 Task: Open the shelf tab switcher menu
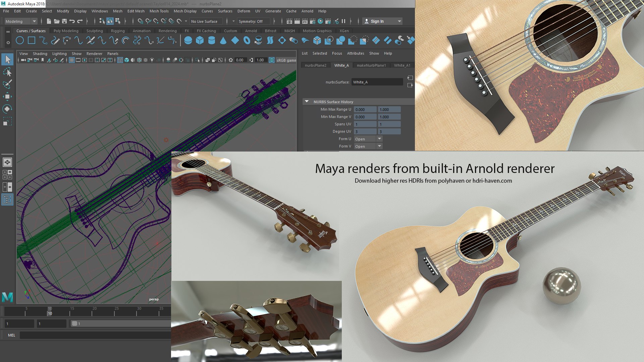(8, 32)
